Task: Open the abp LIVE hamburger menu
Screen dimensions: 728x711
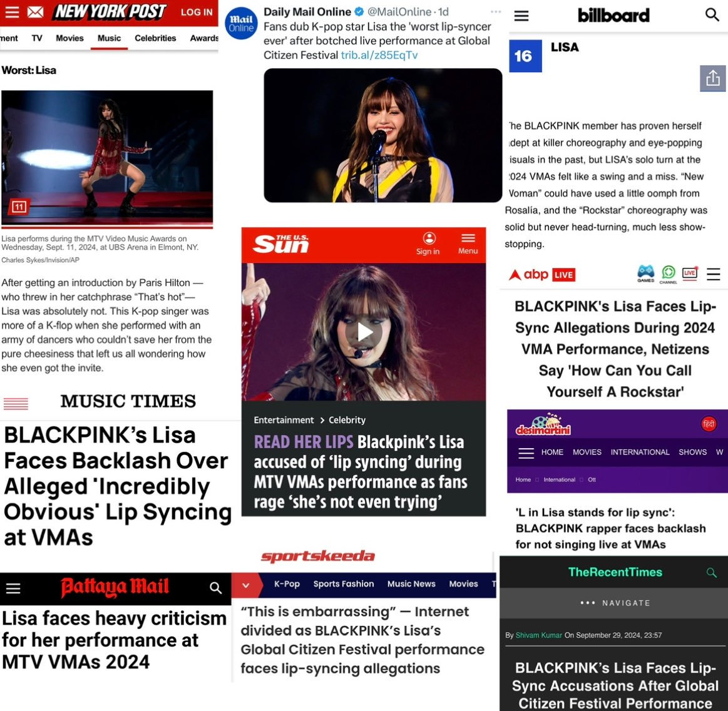Action: (713, 274)
